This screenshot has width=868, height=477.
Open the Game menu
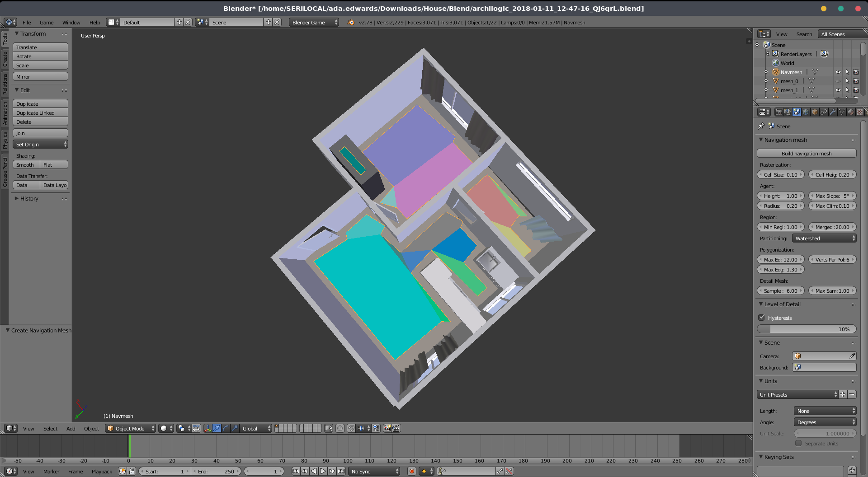click(47, 22)
